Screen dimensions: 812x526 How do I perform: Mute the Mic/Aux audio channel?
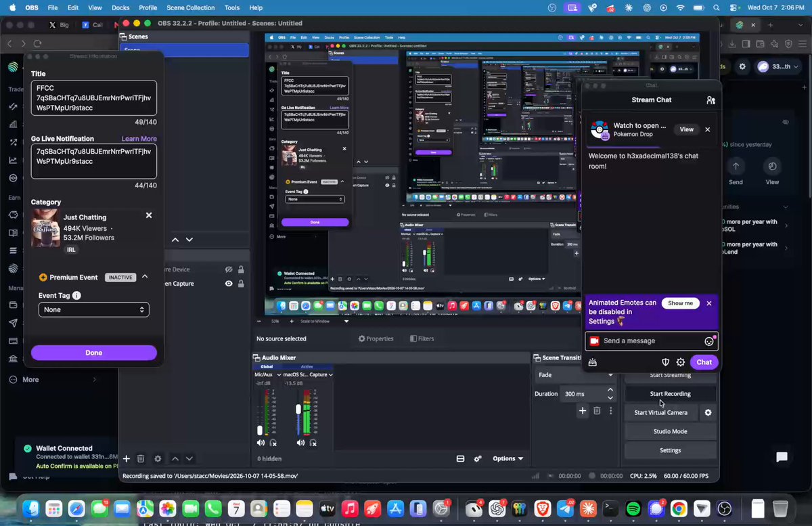[261, 443]
